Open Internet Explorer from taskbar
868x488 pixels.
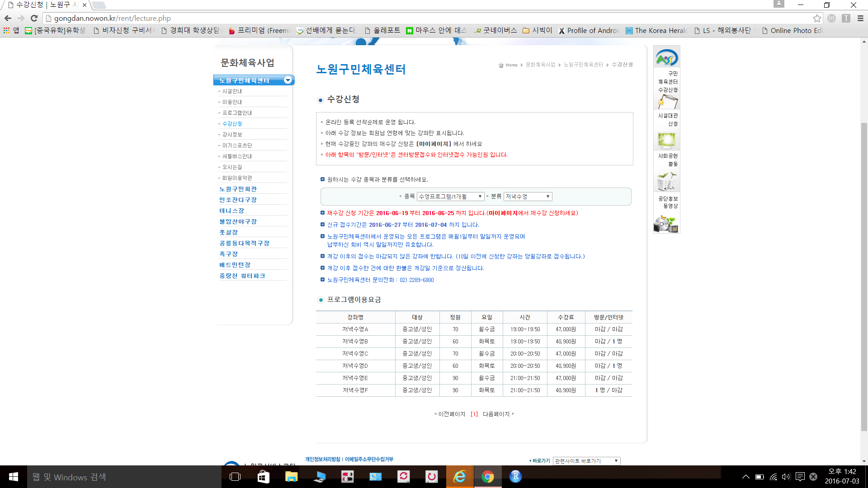pyautogui.click(x=460, y=477)
